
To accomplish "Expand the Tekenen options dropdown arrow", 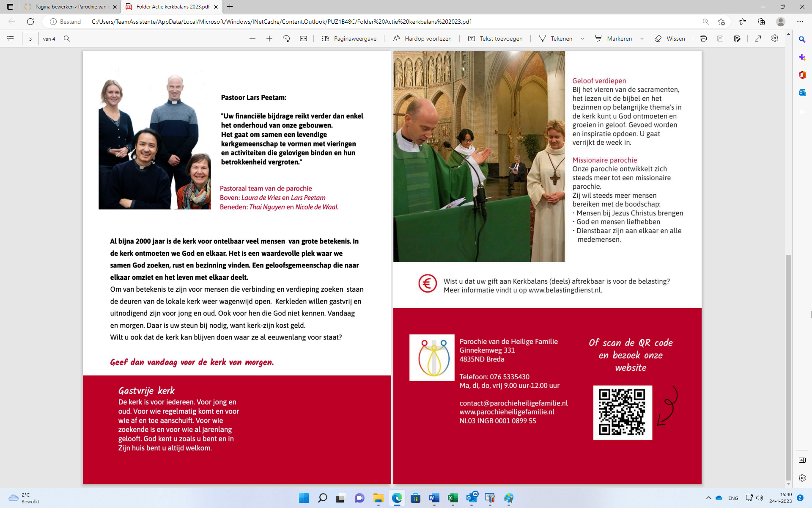I will [582, 39].
